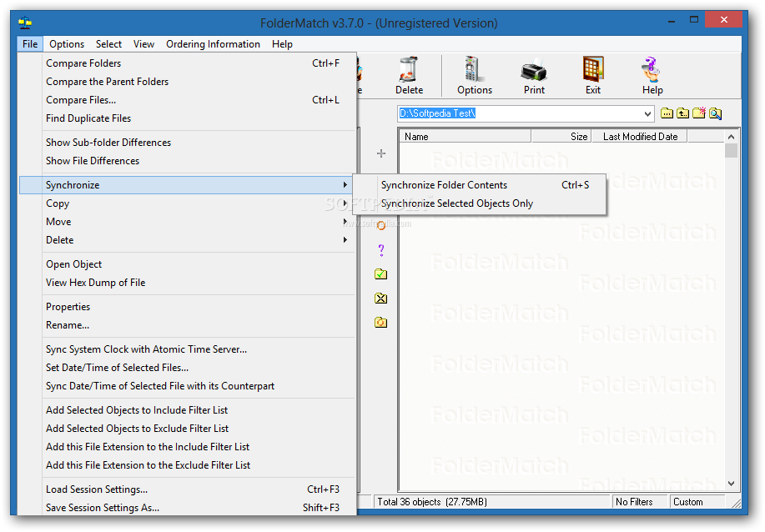
Task: Expand the Synchronize submenu arrow
Action: pos(345,185)
